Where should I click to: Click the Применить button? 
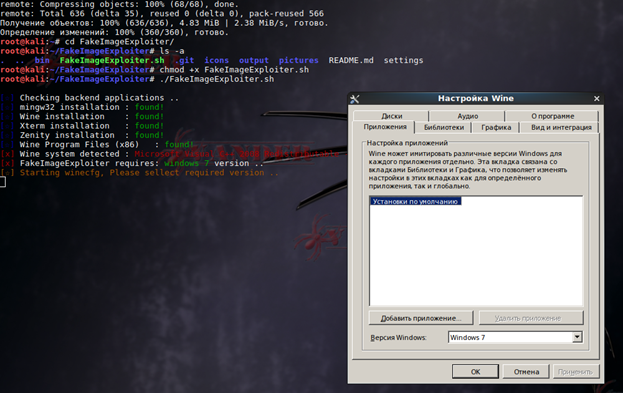point(575,372)
